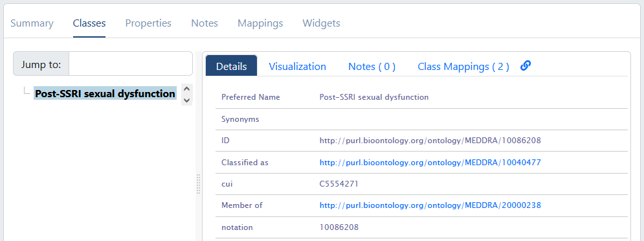Viewport: 644px width, 241px height.
Task: Copy the class permalink via the chain icon
Action: [526, 66]
